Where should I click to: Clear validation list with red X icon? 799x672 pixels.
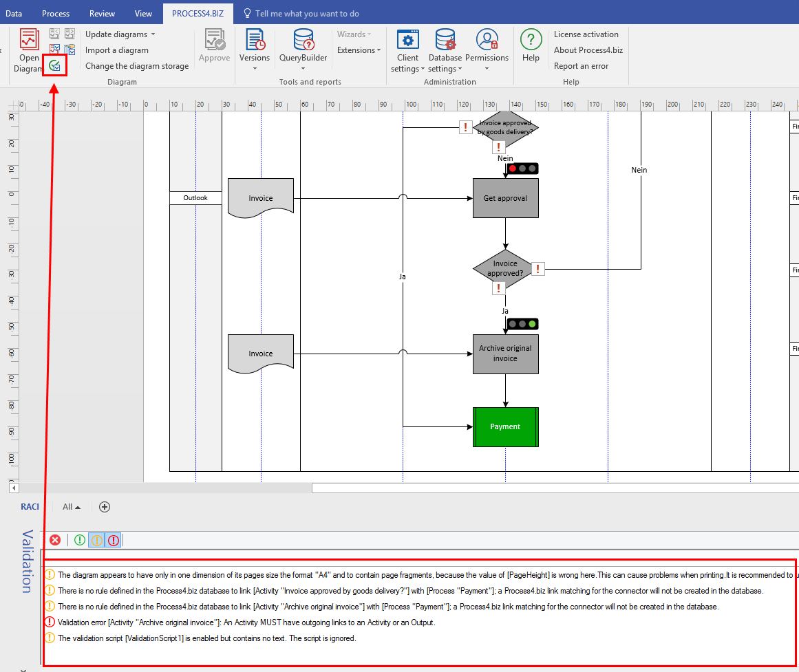tap(55, 540)
